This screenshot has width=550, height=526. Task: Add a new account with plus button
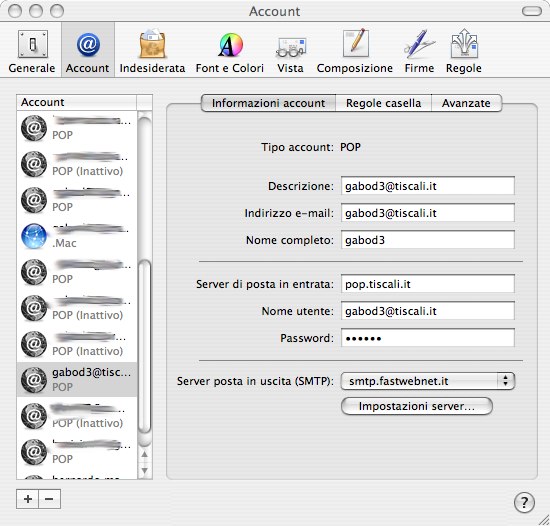28,499
